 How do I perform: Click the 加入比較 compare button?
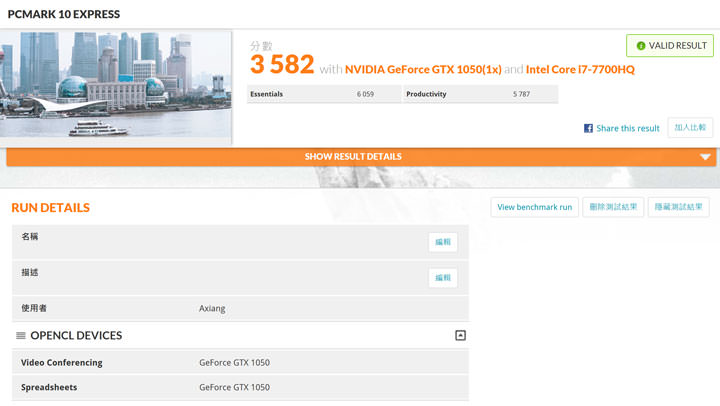(x=690, y=128)
